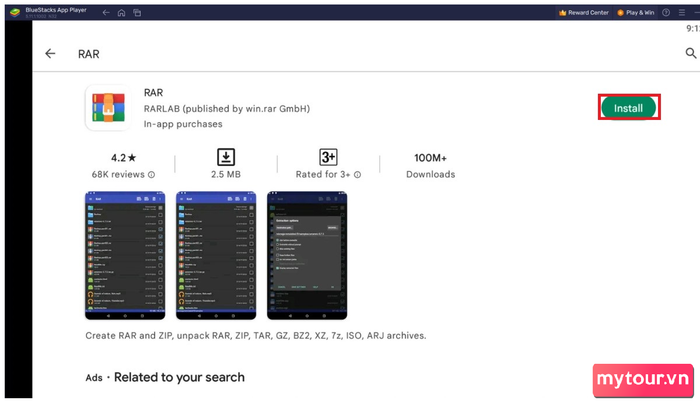Open the BlueStacks hamburger menu
700x405 pixels.
tap(682, 13)
